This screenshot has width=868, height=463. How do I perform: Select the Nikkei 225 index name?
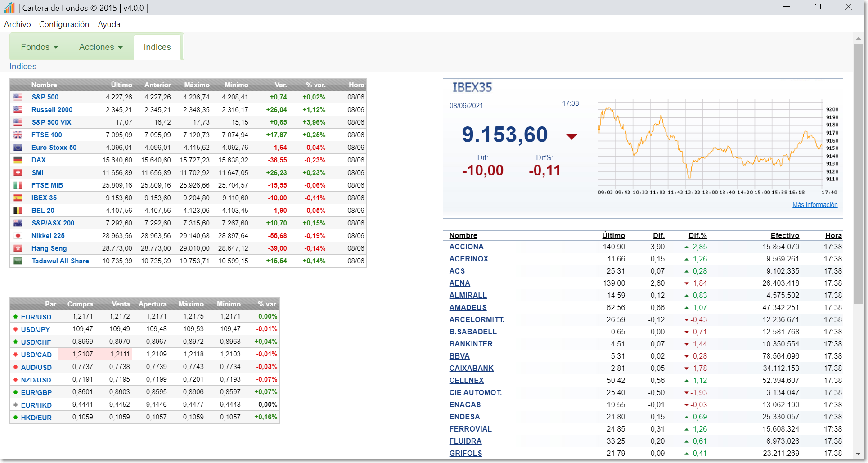(x=48, y=236)
